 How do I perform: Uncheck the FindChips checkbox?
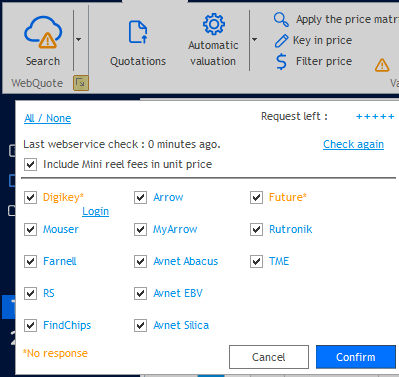click(31, 325)
